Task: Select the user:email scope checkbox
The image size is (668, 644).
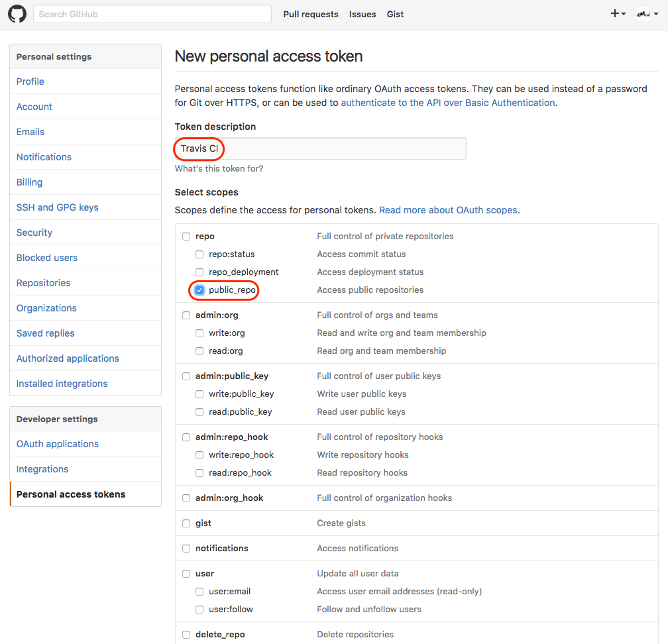Action: tap(199, 592)
